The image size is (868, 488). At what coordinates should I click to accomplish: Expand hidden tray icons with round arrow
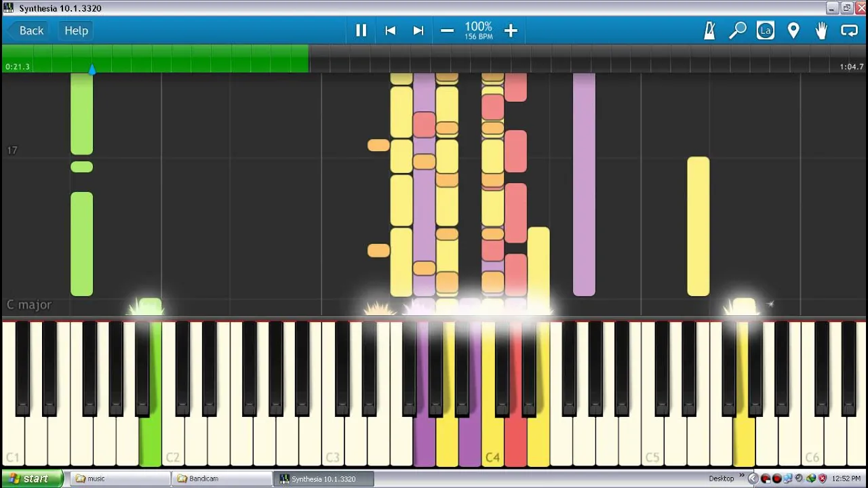coord(753,479)
